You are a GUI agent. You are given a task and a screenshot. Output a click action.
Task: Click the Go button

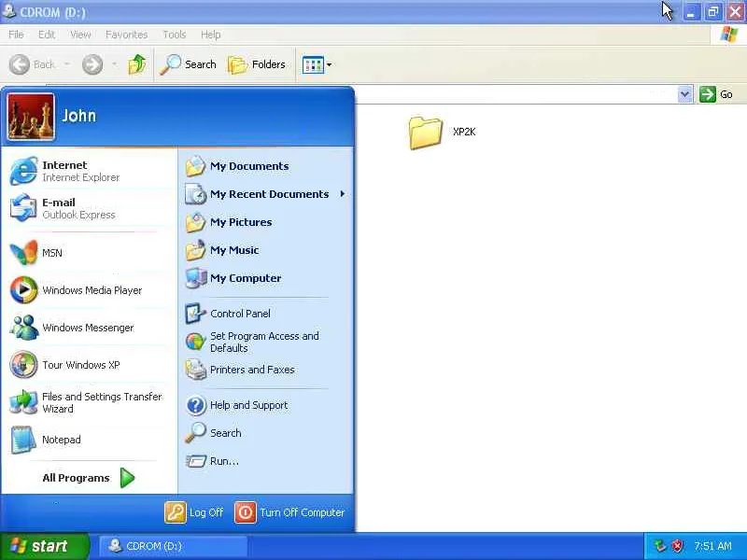pos(716,94)
